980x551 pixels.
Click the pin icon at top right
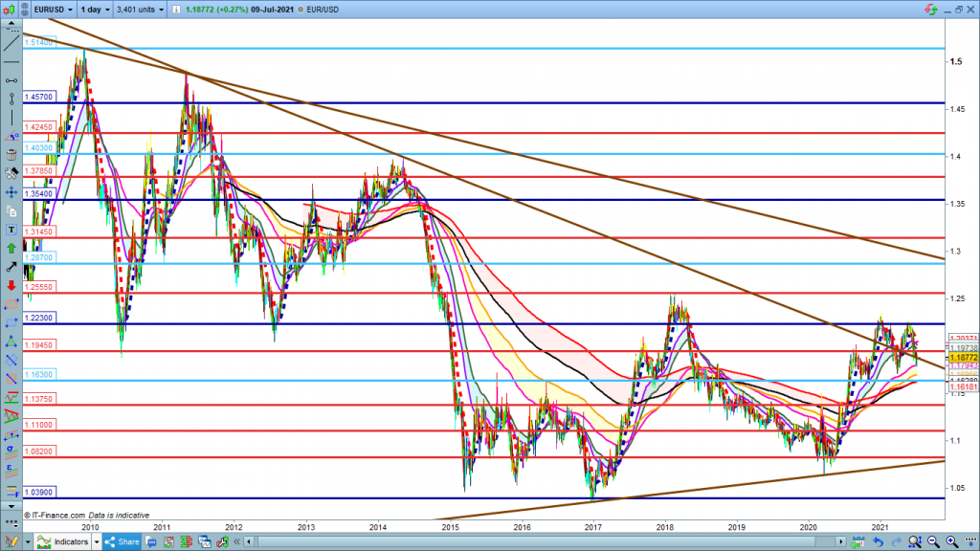(x=957, y=9)
